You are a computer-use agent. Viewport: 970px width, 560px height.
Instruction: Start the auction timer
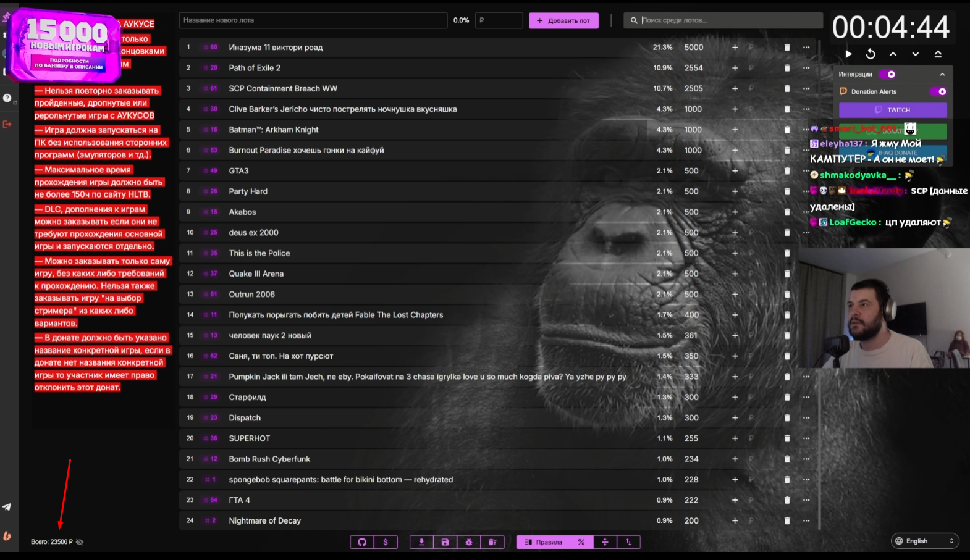848,54
